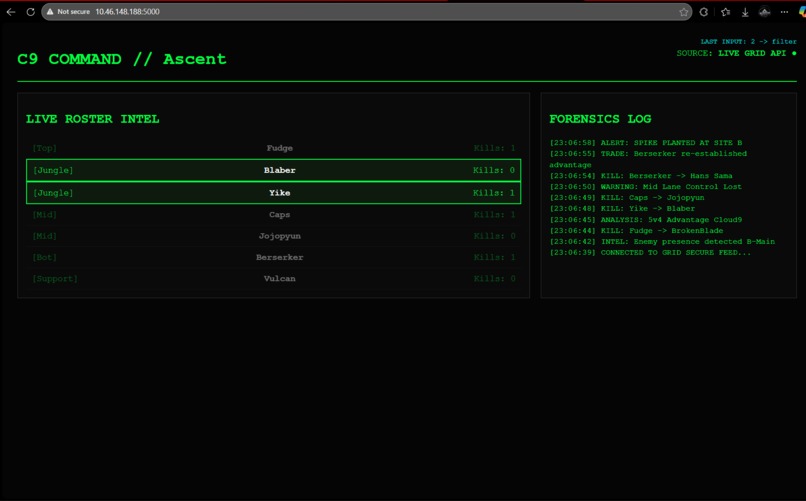Open the browser three-dots settings menu
The width and height of the screenshot is (806, 501).
(x=784, y=12)
